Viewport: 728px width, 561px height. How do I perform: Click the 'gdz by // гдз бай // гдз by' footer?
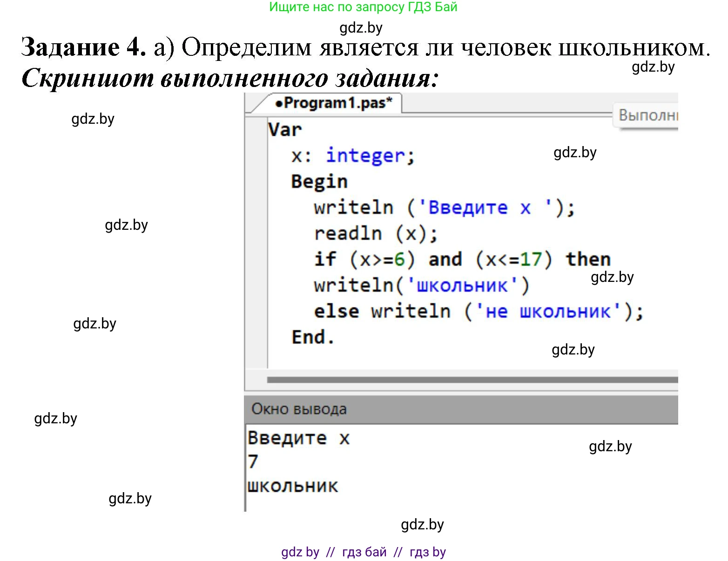coord(364,552)
